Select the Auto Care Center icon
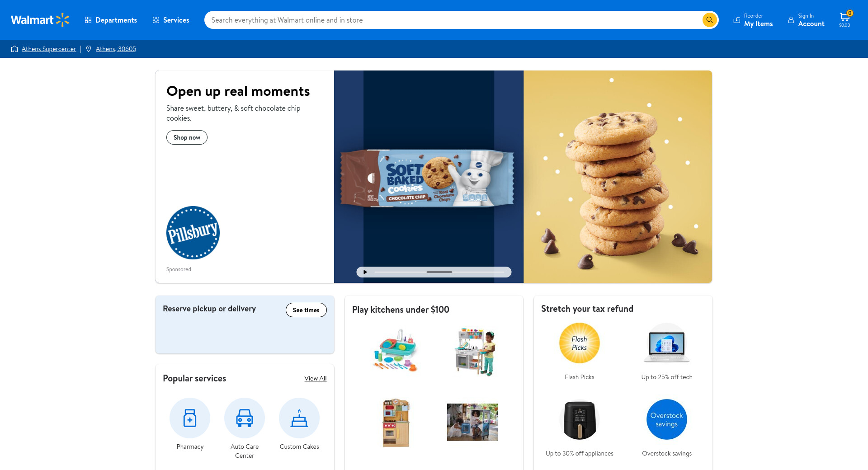Image resolution: width=868 pixels, height=470 pixels. (x=245, y=418)
